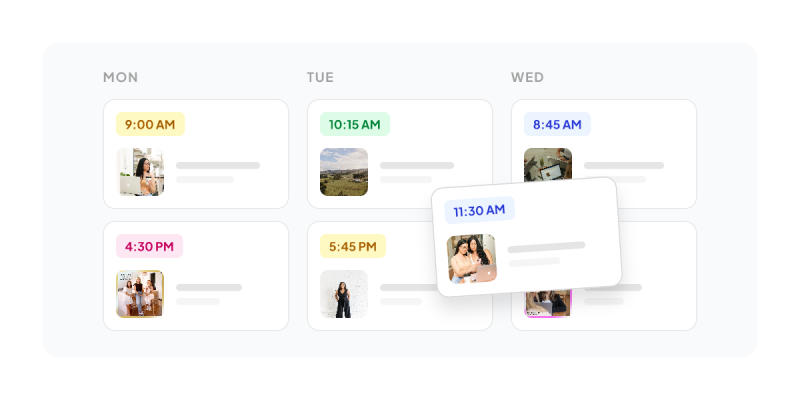Click the 10:15 AM green time badge
The width and height of the screenshot is (800, 400).
pyautogui.click(x=355, y=124)
